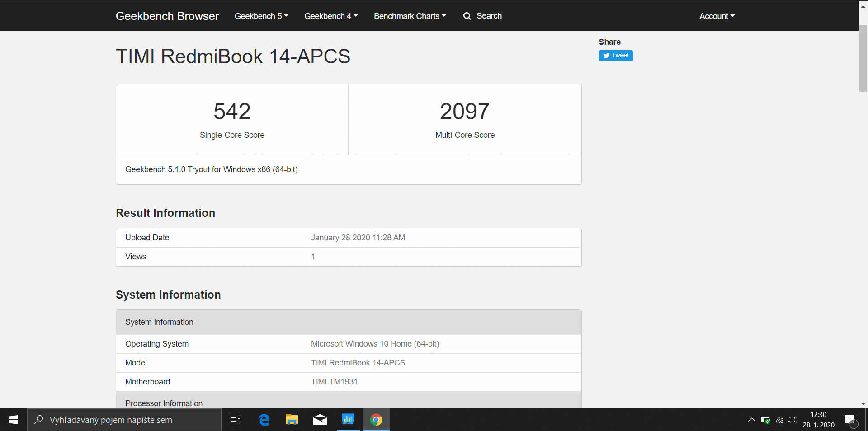Viewport: 868px width, 431px height.
Task: Select the Geekbench 5.1.0 Tryout version text
Action: [211, 169]
